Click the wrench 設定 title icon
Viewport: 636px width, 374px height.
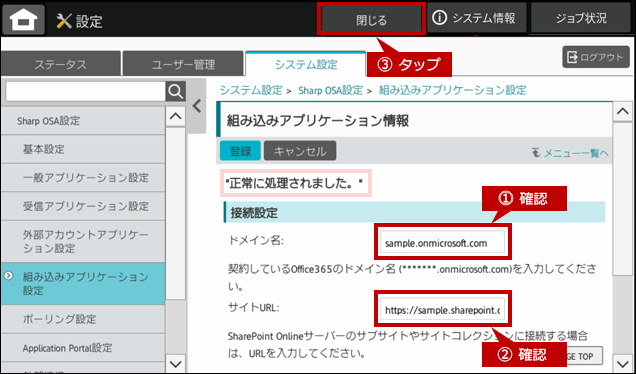(x=64, y=21)
